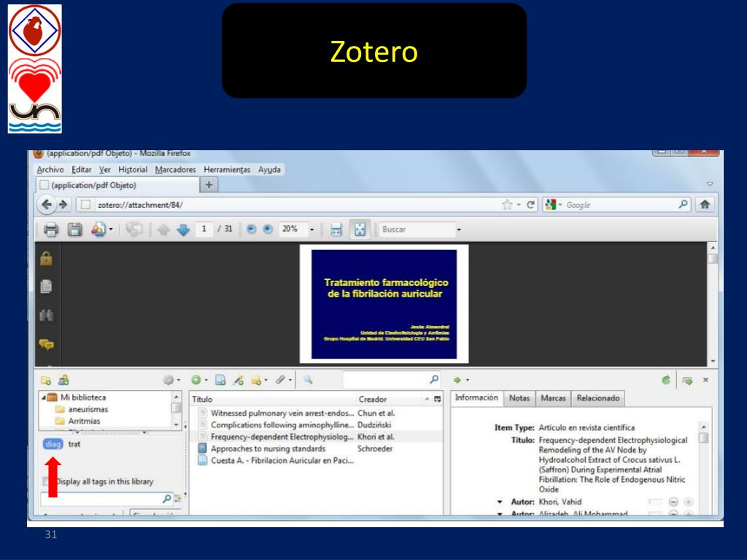Open the Ayuda menu
Viewport: 747px width, 560px height.
pos(269,169)
